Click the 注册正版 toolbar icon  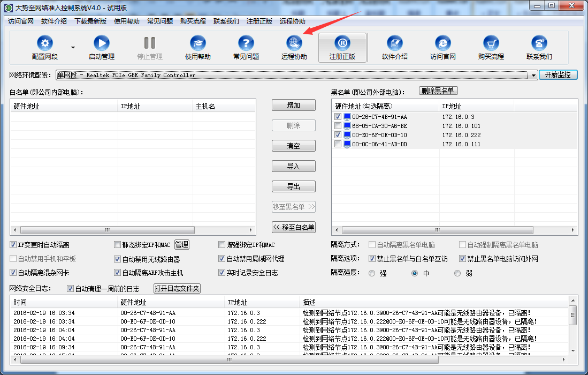[342, 43]
